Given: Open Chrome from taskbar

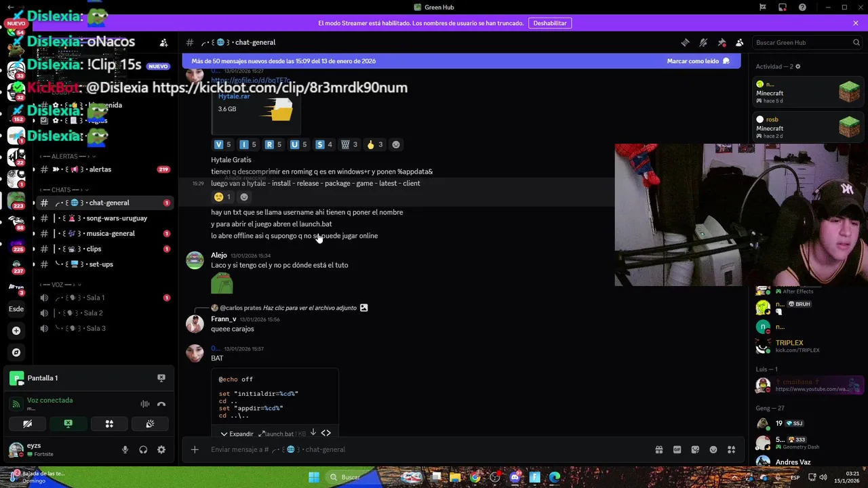Looking at the screenshot, I should [x=475, y=477].
